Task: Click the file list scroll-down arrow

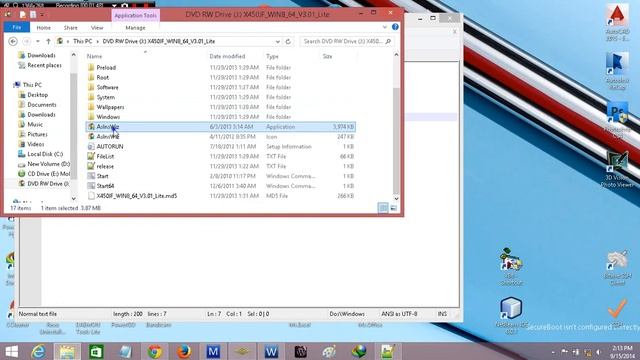Action: tap(396, 199)
